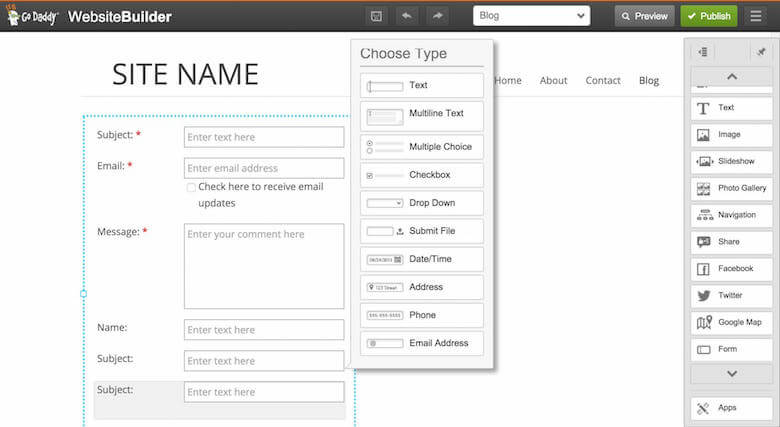
Task: Click the redo arrow icon
Action: pyautogui.click(x=438, y=16)
